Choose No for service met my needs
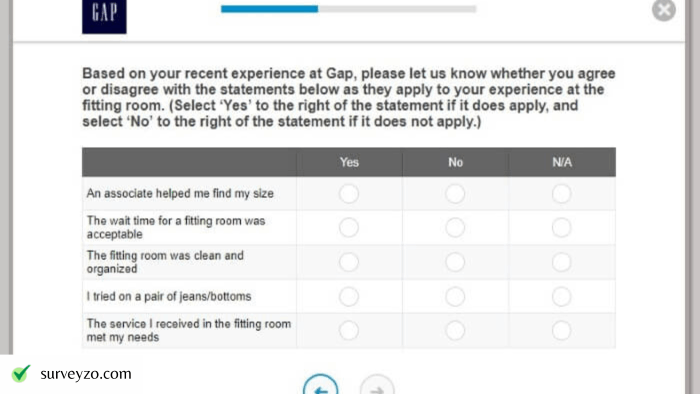Image resolution: width=700 pixels, height=394 pixels. 455,331
